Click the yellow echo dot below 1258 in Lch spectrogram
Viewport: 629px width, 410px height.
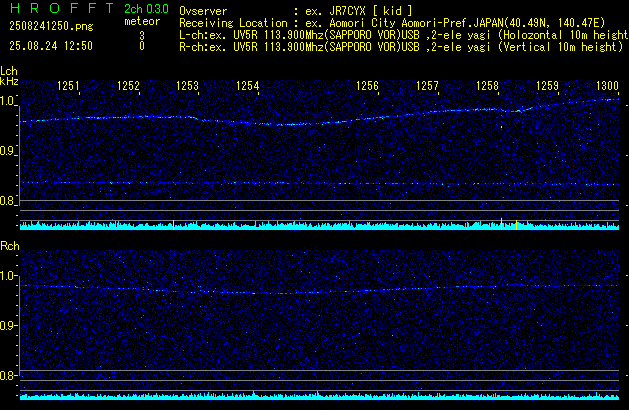point(501,127)
